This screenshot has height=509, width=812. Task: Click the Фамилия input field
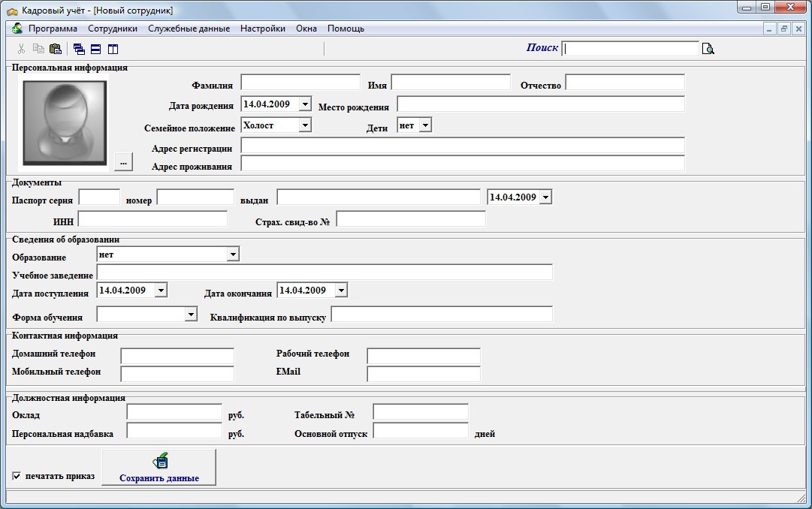coord(300,83)
